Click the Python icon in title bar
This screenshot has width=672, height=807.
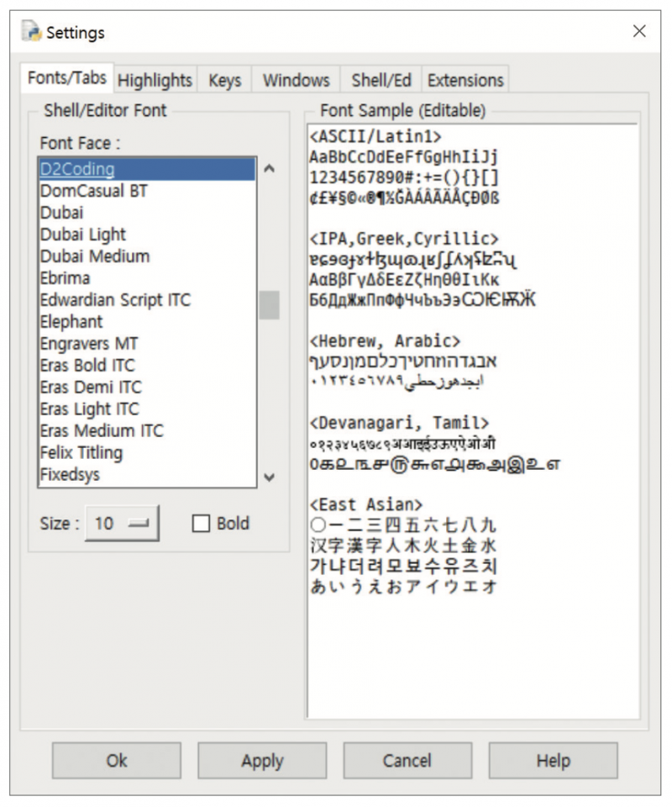[32, 32]
